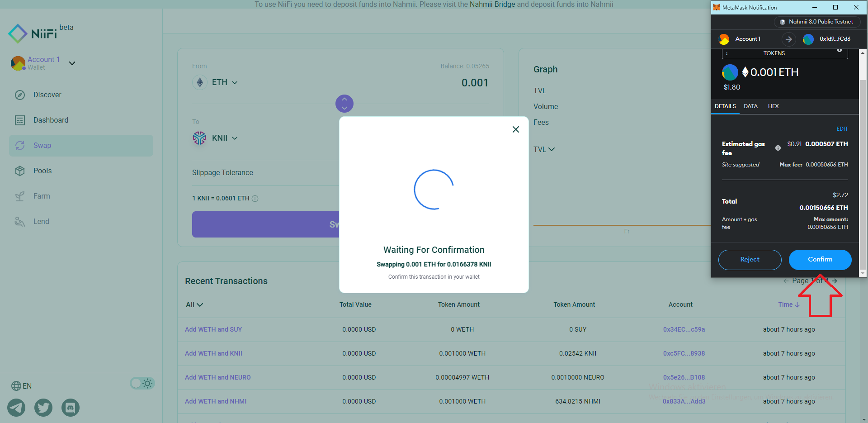Screen dimensions: 868x423
Task: Click the price info icon near 0.0601 ETH
Action: tap(255, 199)
